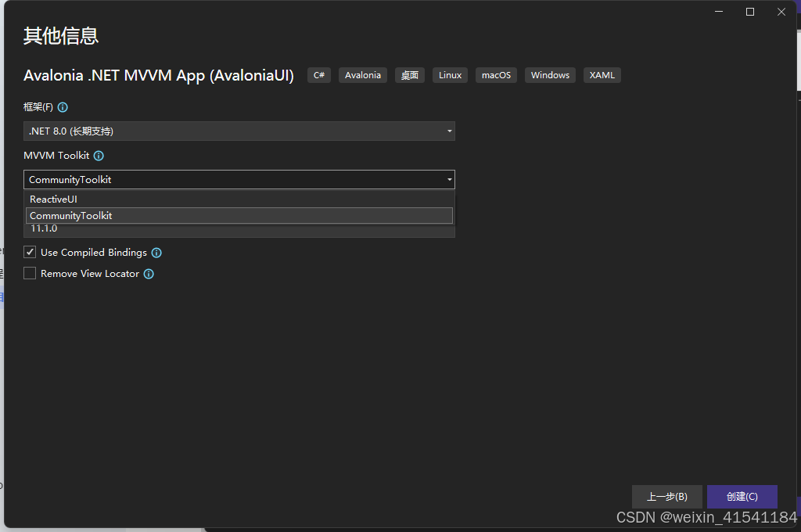This screenshot has width=801, height=532.
Task: Uncheck the Use Compiled Bindings checkbox
Action: [30, 253]
